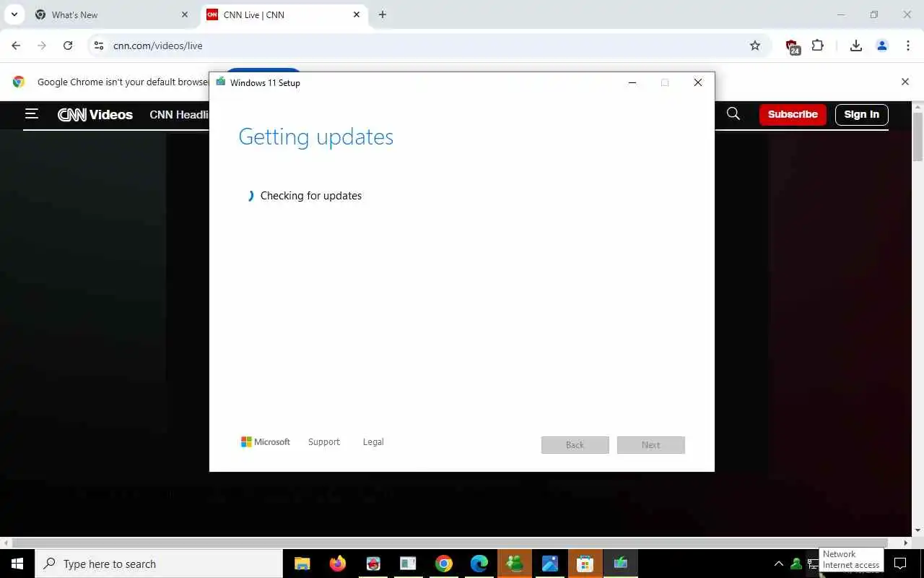Close the Windows 11 Setup dialog
This screenshot has height=578, width=924.
click(x=698, y=82)
